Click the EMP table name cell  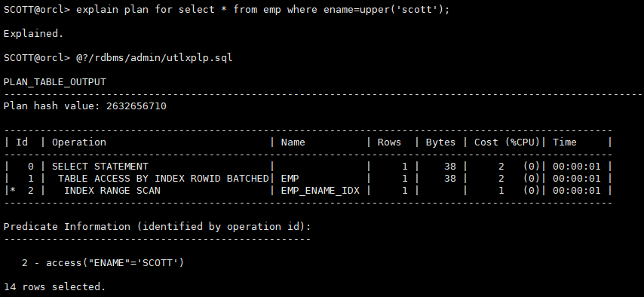[x=290, y=179]
